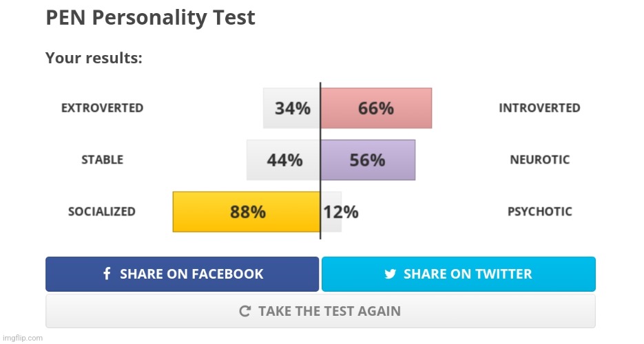Click the EXTROVERTED label
Viewport: 644px width, 344px height.
pos(102,108)
